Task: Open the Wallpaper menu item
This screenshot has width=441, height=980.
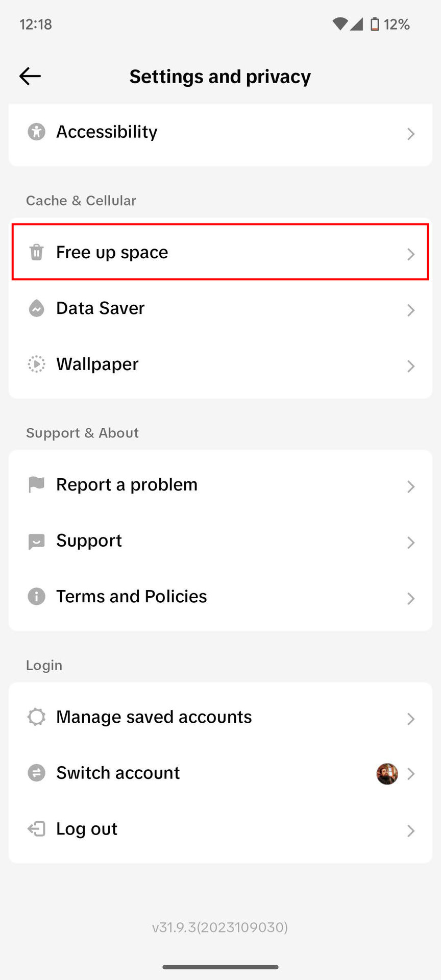Action: point(97,364)
